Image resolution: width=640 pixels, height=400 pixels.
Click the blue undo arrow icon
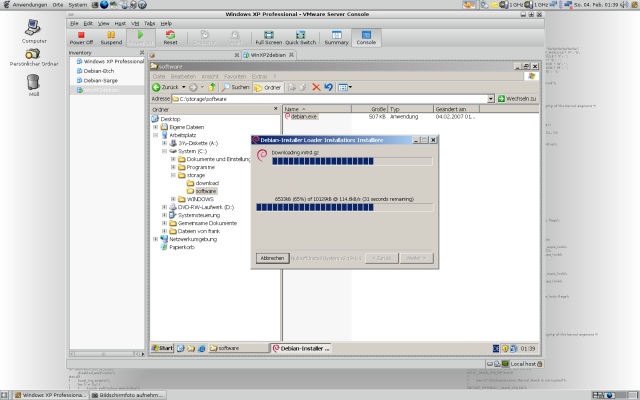coord(328,87)
